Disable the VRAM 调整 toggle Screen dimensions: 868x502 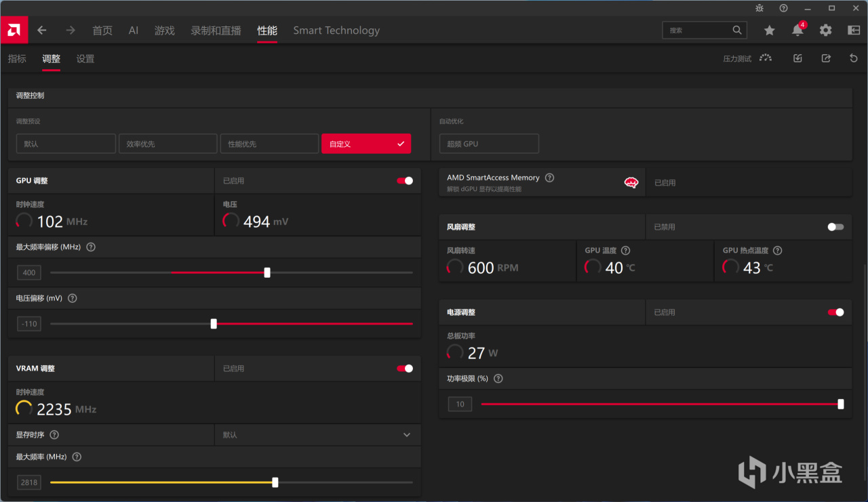tap(405, 369)
